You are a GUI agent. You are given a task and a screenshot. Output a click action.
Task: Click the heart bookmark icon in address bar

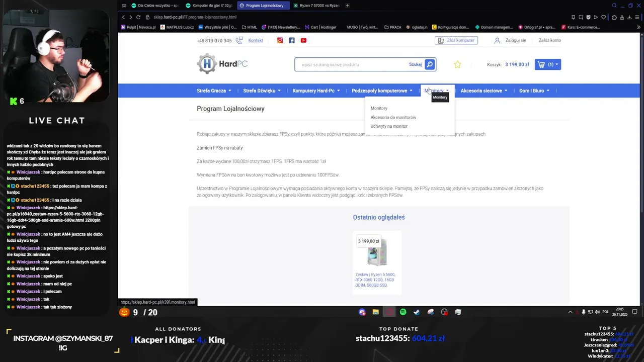604,17
